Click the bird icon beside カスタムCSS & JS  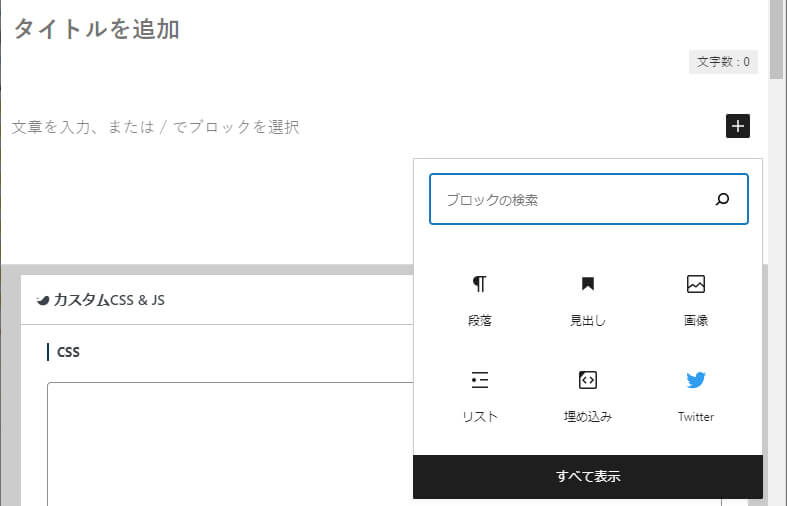click(x=43, y=300)
